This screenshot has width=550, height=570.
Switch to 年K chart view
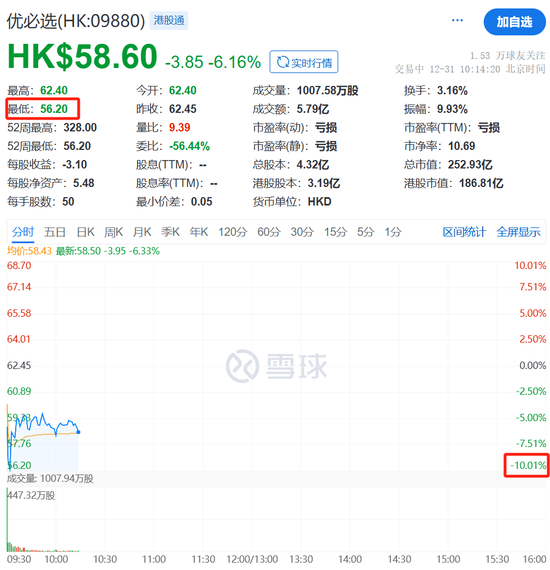coord(198,232)
